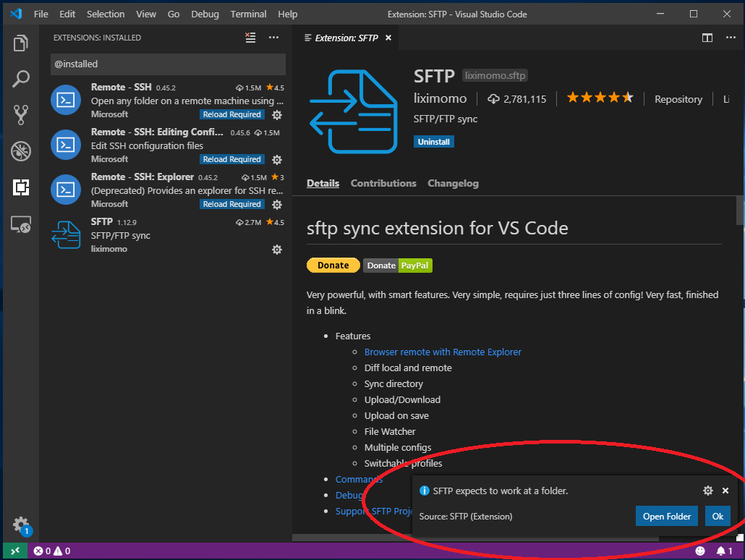Click the five-star rating of SFTP
The image size is (745, 560).
tap(600, 98)
